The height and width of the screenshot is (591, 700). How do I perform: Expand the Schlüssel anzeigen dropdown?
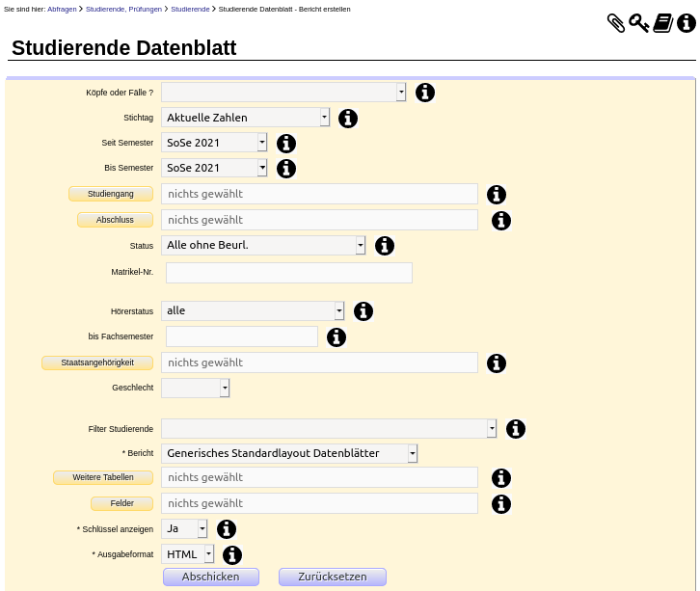click(x=184, y=529)
